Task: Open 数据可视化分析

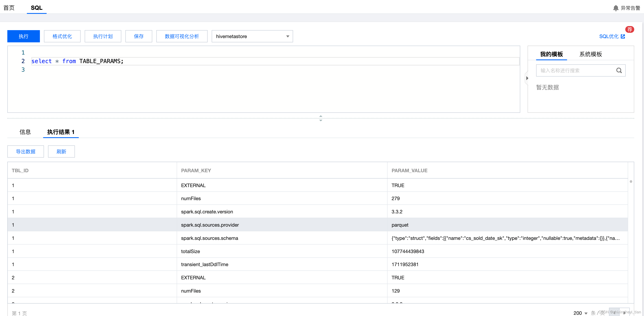Action: pos(182,36)
